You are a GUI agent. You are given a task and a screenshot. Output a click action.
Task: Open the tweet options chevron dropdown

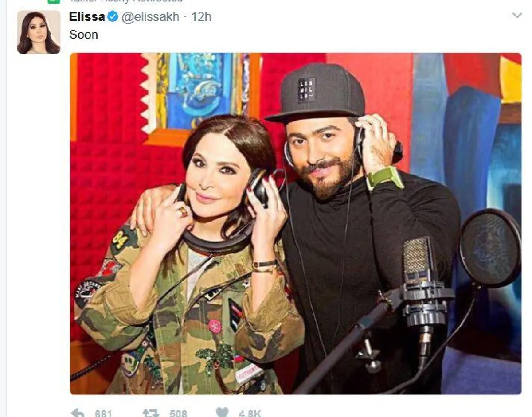(x=517, y=16)
